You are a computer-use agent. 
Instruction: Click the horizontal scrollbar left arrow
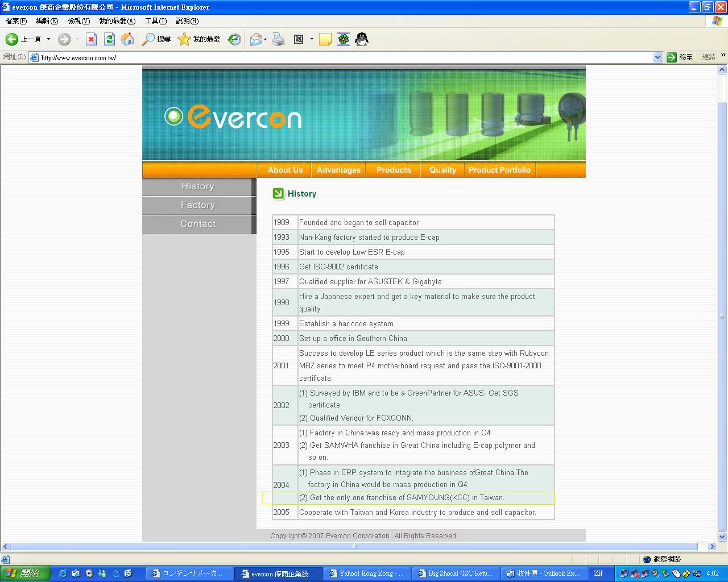(x=6, y=547)
